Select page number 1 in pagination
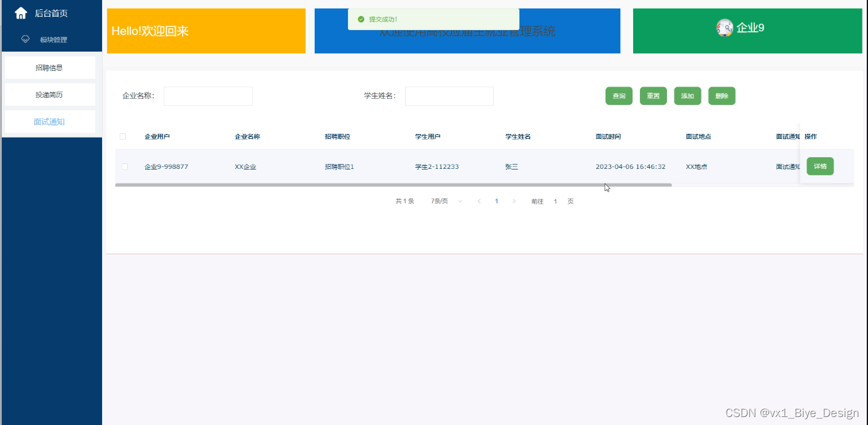Image resolution: width=868 pixels, height=425 pixels. tap(497, 201)
